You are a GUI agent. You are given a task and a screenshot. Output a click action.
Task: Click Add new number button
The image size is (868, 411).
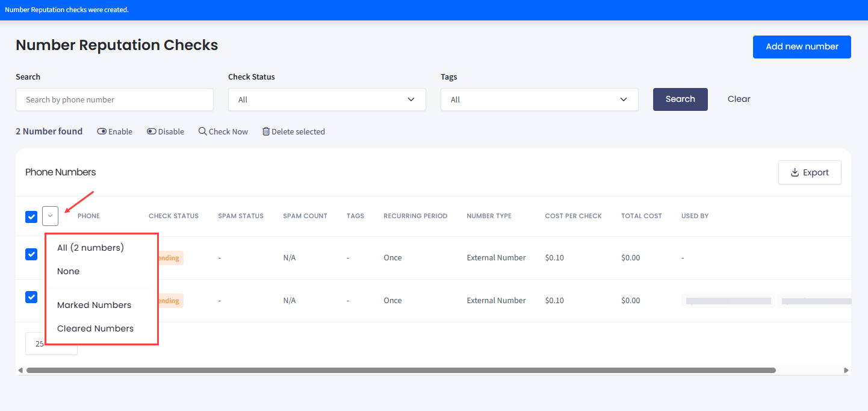(x=802, y=47)
